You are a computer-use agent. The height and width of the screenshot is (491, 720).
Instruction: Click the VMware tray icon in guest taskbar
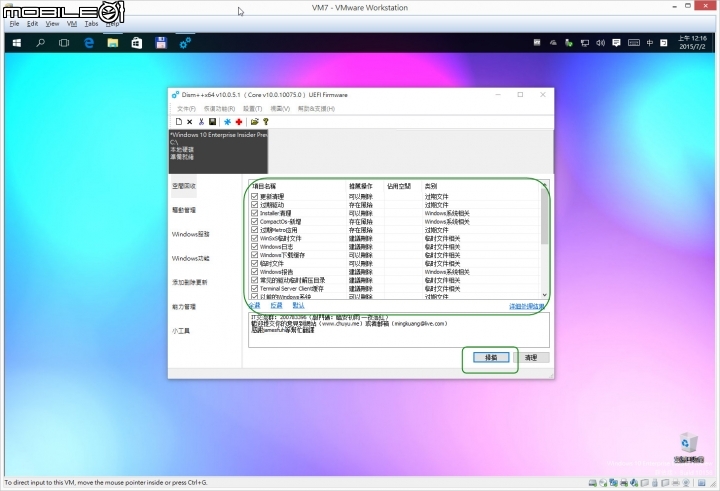click(537, 43)
